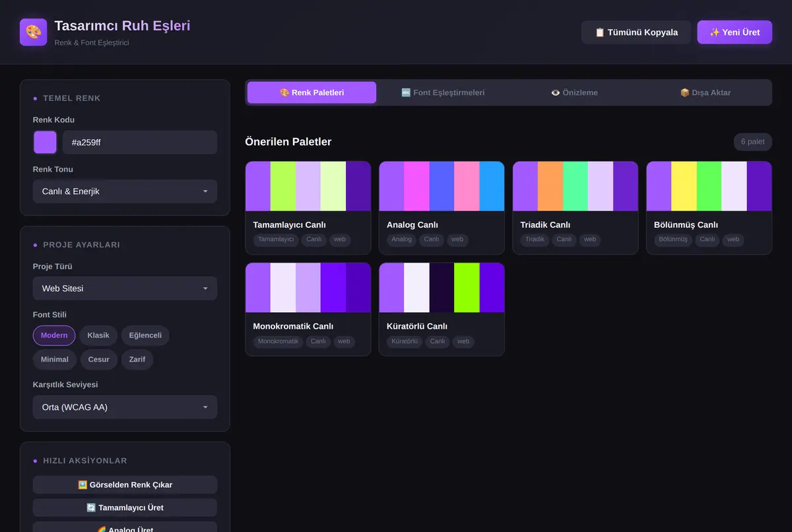Viewport: 792px width, 532px height.
Task: Select the Klasik font style chip
Action: (98, 335)
